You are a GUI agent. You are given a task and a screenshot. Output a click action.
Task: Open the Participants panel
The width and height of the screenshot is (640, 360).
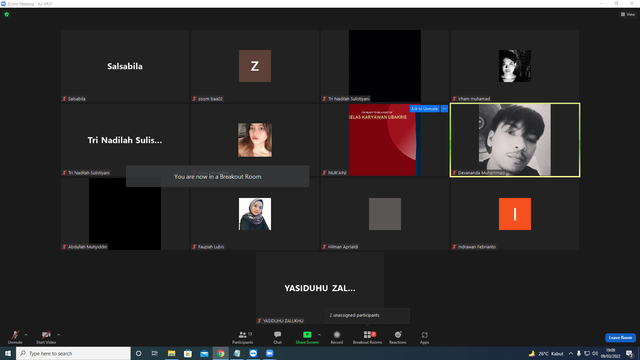(x=243, y=337)
